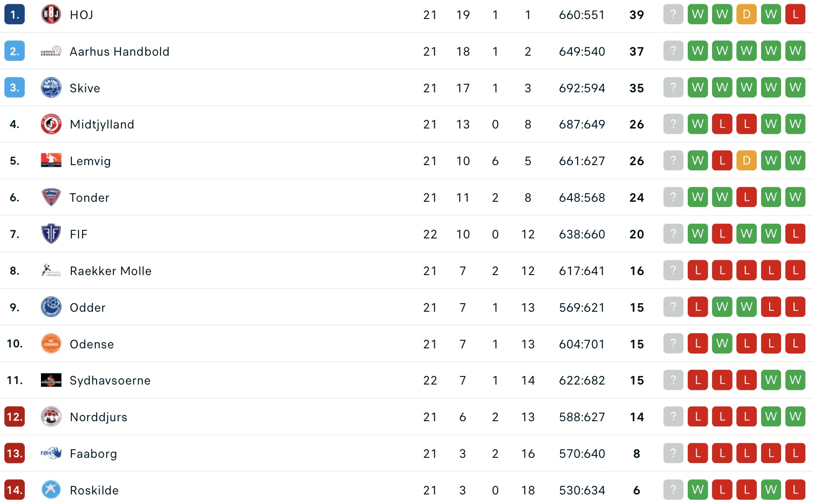Screen dimensions: 813x504
Task: Select the Tonder shield crest
Action: pyautogui.click(x=51, y=197)
